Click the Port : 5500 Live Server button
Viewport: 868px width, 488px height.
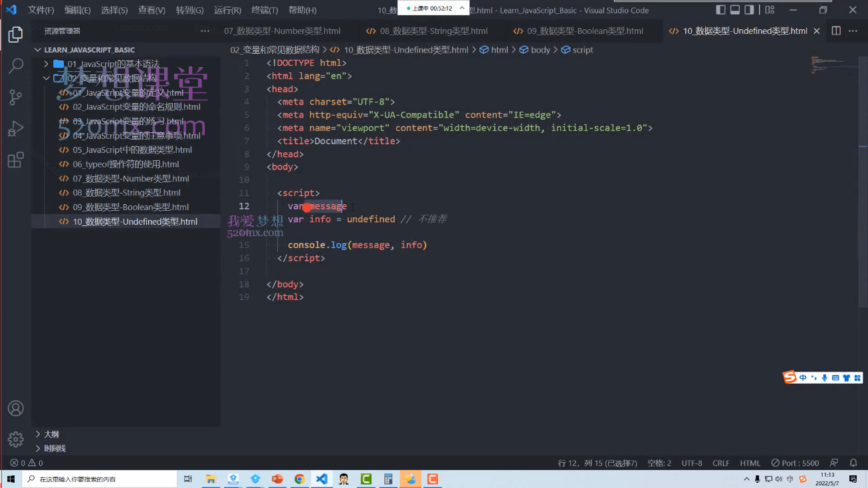click(795, 463)
